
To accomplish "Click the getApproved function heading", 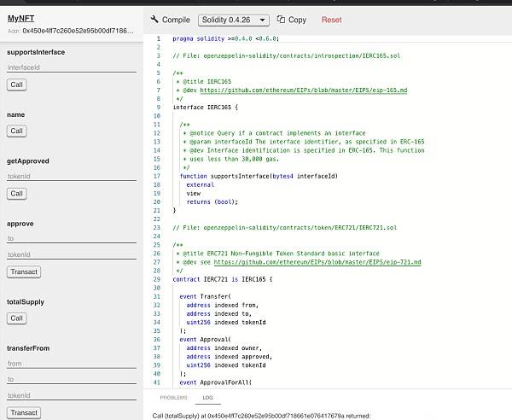I will (28, 161).
